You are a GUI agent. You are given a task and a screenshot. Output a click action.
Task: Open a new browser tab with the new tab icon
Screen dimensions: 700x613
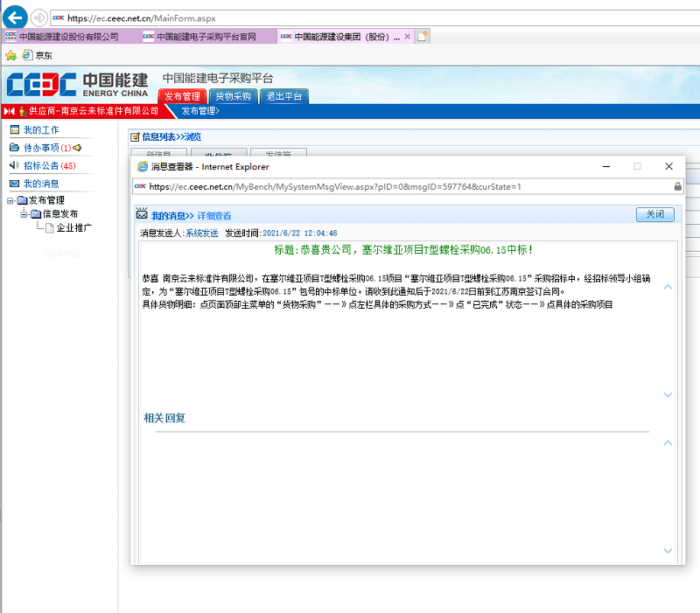pyautogui.click(x=422, y=36)
